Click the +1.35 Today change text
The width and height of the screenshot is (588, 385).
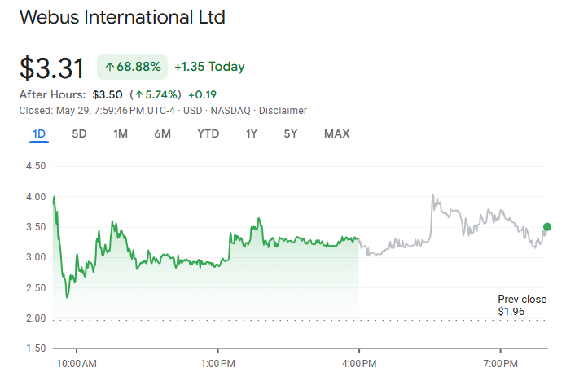pyautogui.click(x=209, y=67)
